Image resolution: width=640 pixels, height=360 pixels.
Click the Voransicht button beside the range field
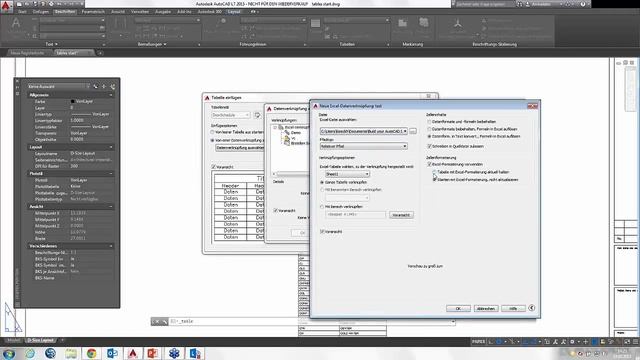(401, 215)
